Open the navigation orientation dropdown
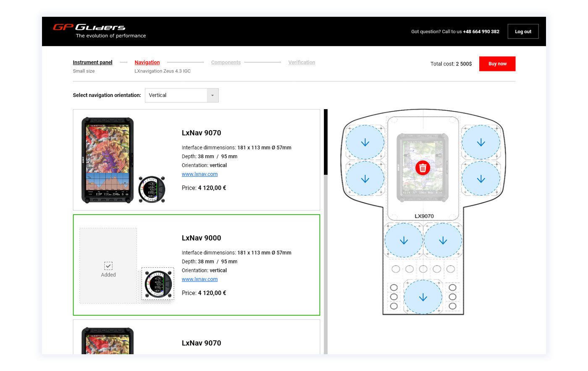The height and width of the screenshot is (371, 588). pyautogui.click(x=181, y=95)
